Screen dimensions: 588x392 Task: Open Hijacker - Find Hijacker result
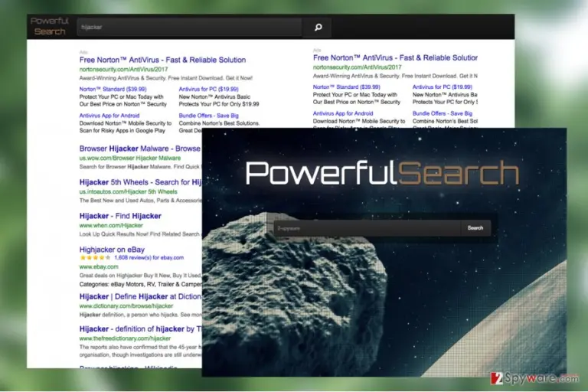[x=120, y=216]
